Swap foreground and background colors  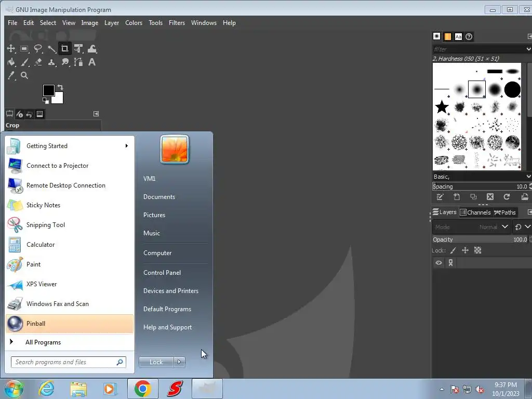pyautogui.click(x=60, y=87)
